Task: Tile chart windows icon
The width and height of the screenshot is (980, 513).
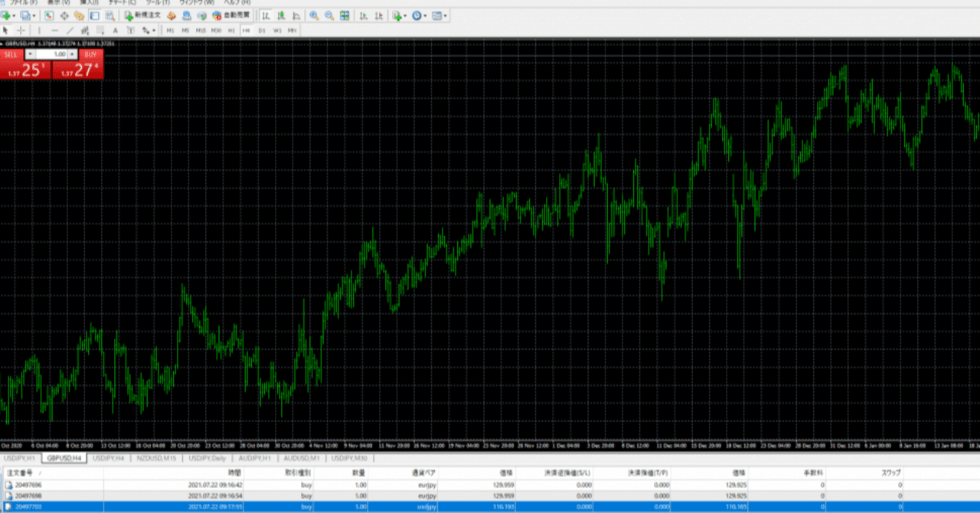Action: [x=345, y=15]
